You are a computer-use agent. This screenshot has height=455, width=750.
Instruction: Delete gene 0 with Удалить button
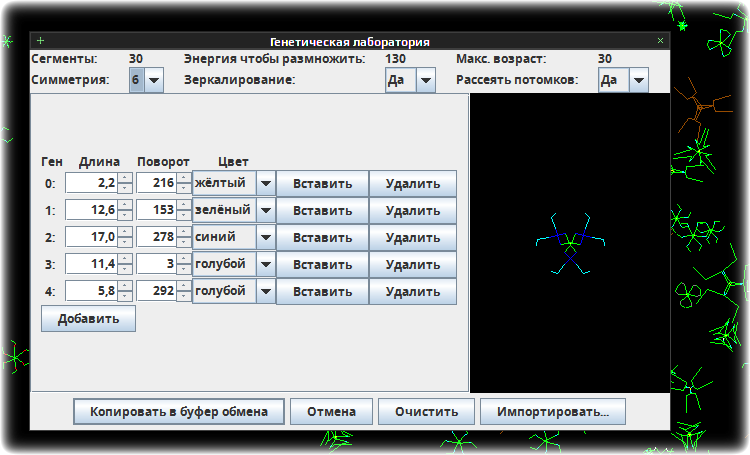(413, 183)
